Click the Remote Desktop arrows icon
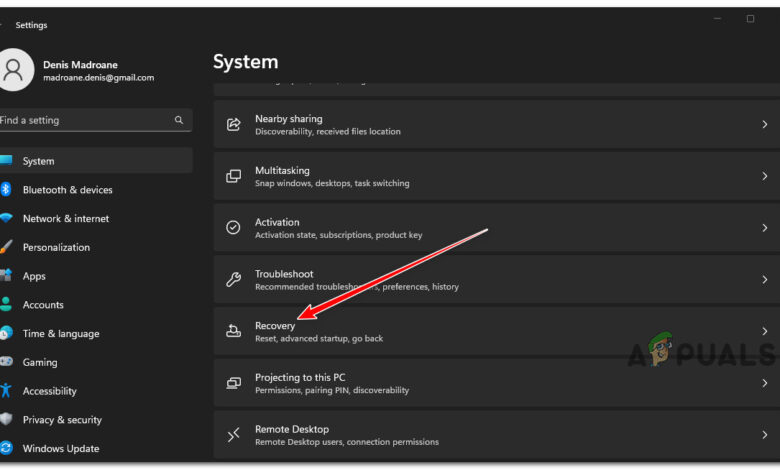The height and width of the screenshot is (470, 780). click(233, 435)
